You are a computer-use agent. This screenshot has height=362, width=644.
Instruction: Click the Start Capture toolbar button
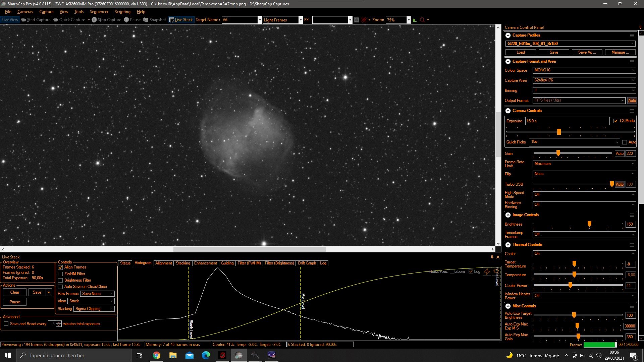pos(36,20)
